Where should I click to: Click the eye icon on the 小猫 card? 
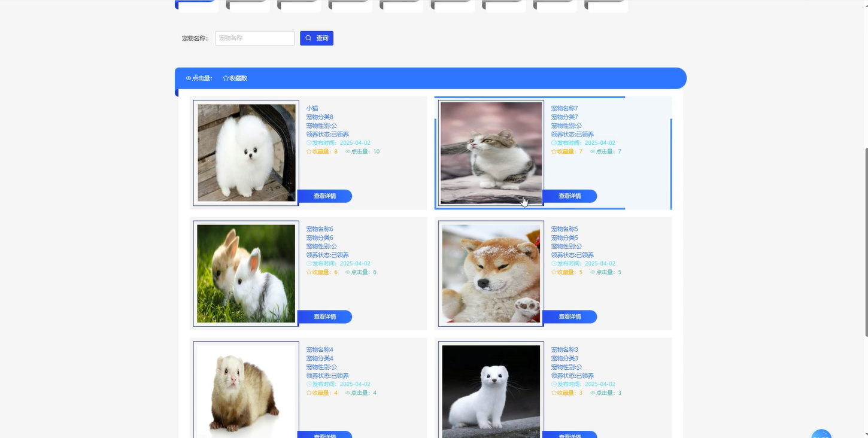pyautogui.click(x=348, y=152)
